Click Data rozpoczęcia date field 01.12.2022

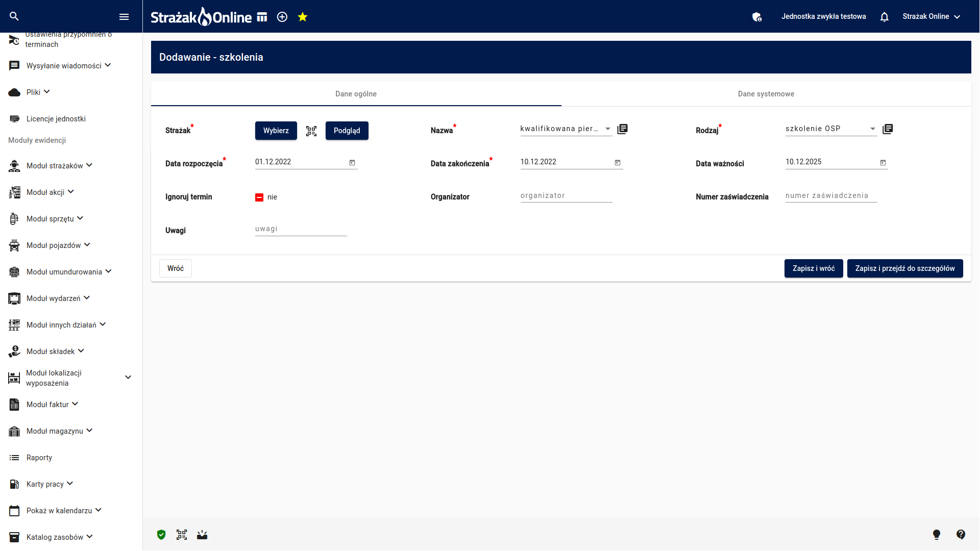300,162
